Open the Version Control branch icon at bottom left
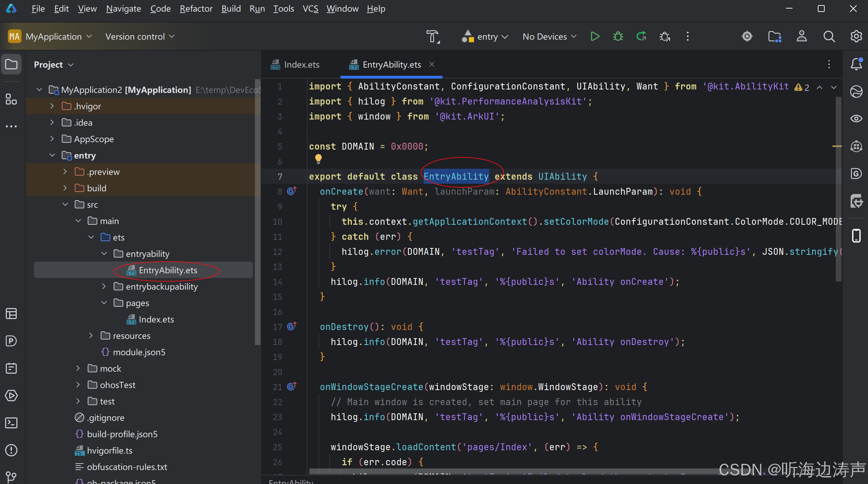The width and height of the screenshot is (868, 484). coord(11,477)
